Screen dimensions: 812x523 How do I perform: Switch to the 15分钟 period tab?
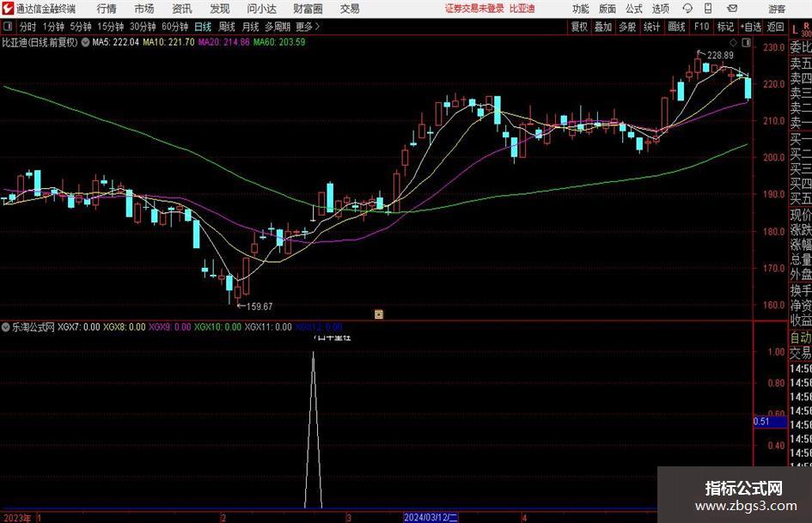coord(111,27)
